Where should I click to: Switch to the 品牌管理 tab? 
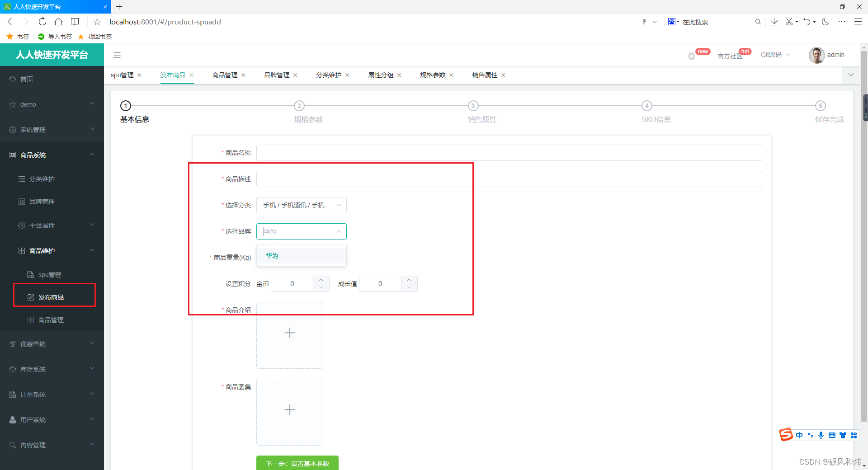pyautogui.click(x=277, y=75)
